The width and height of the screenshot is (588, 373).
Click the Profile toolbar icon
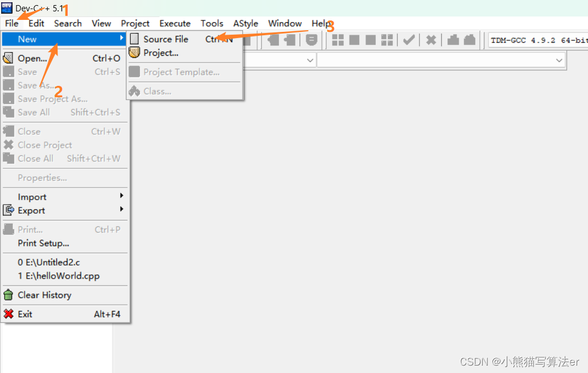click(x=453, y=40)
